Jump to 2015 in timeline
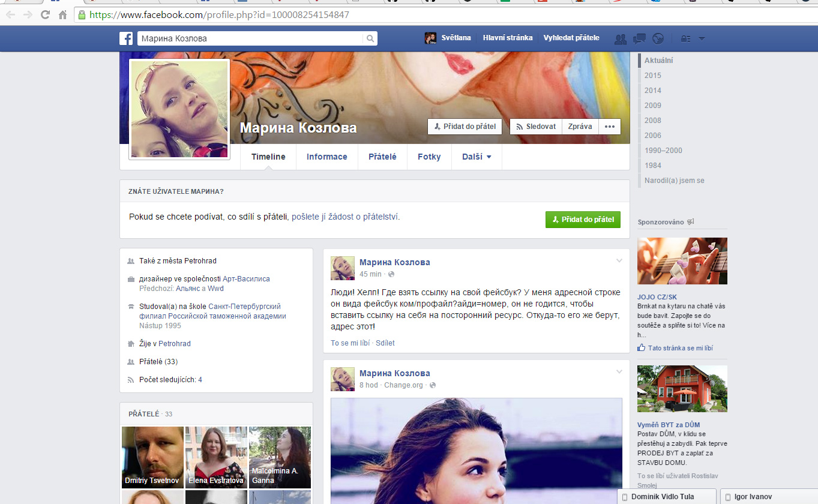Viewport: 818px width, 504px height. (652, 76)
